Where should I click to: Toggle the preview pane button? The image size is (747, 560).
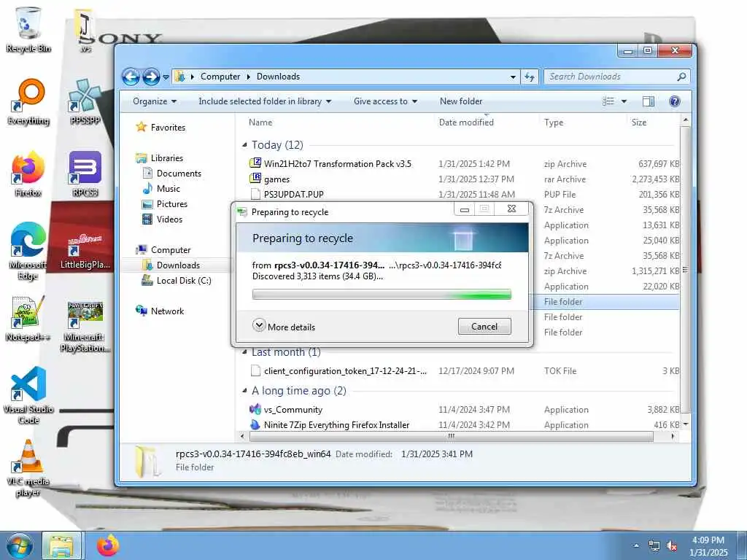[x=649, y=101]
